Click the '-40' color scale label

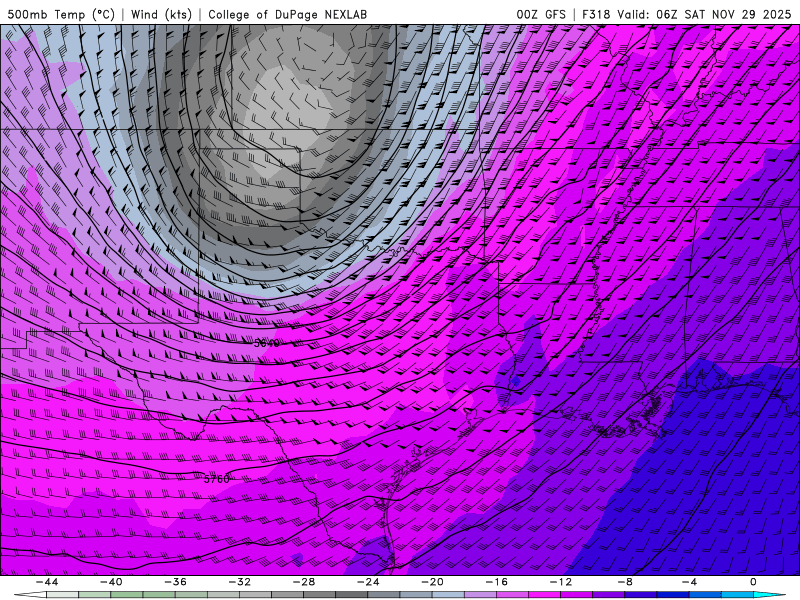pos(111,582)
